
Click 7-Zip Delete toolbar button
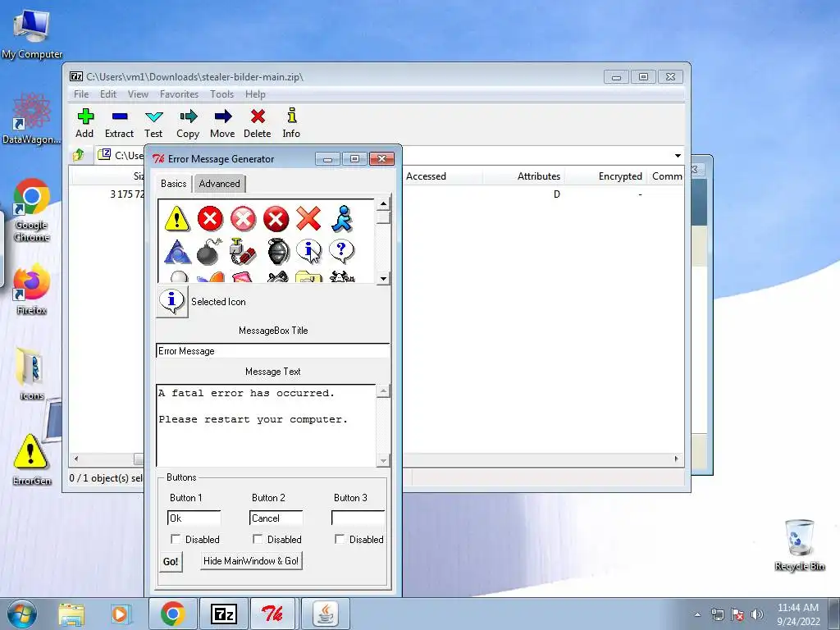(x=257, y=123)
